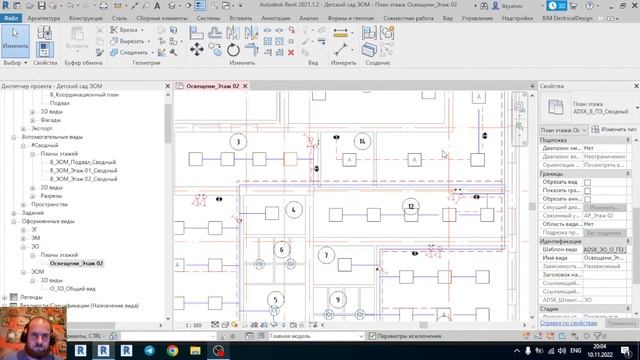Expand the Пространства tree node

pos(23,204)
